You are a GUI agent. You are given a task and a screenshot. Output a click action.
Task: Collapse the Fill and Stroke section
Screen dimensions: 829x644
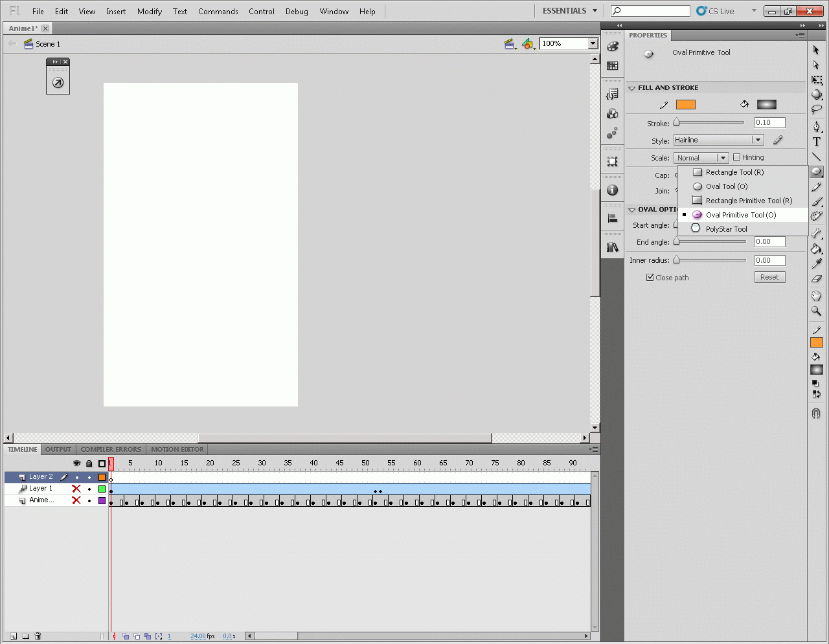631,88
